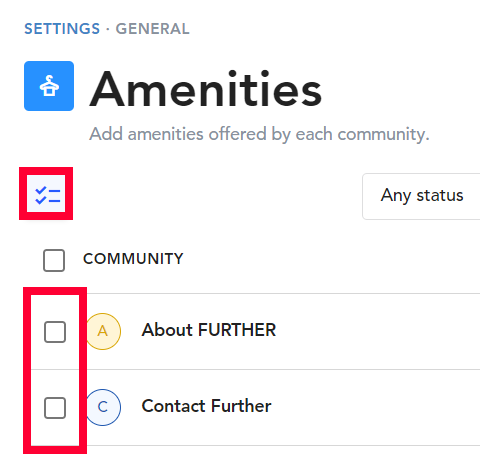The image size is (480, 454).
Task: Click the Amenities page heading
Action: [x=206, y=90]
